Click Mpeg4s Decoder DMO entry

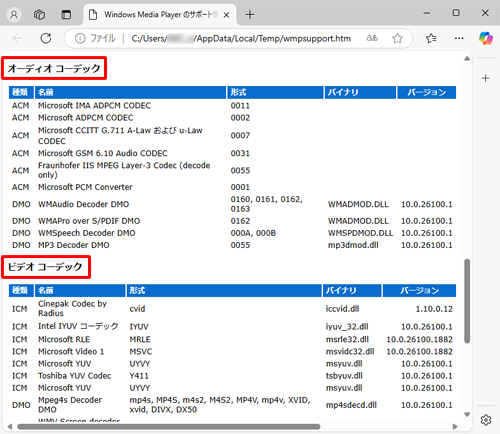pyautogui.click(x=70, y=405)
